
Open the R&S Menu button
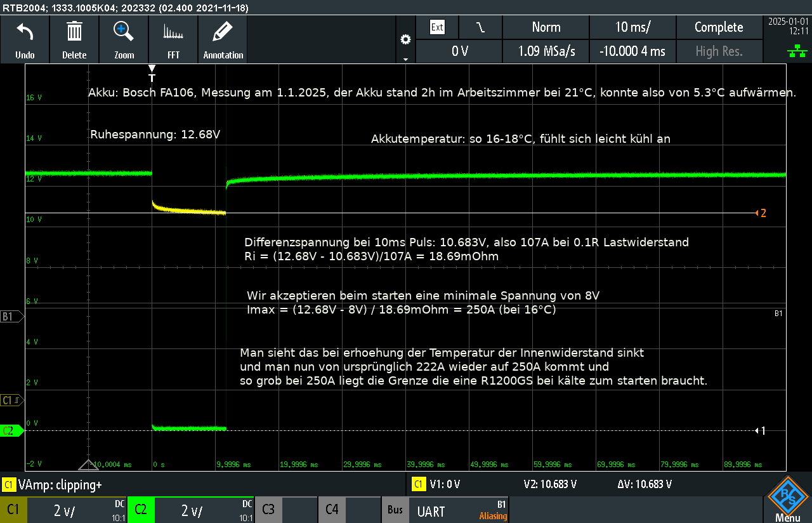[787, 499]
